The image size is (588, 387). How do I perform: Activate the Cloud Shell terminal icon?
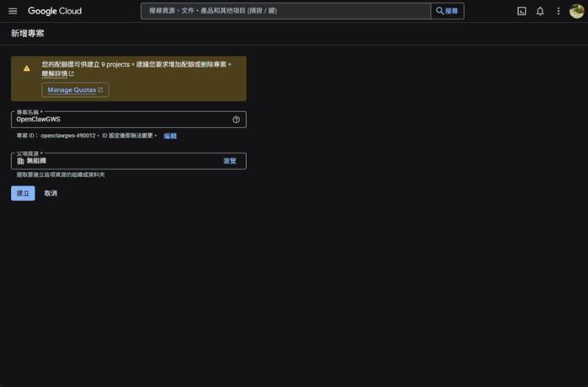coord(521,11)
